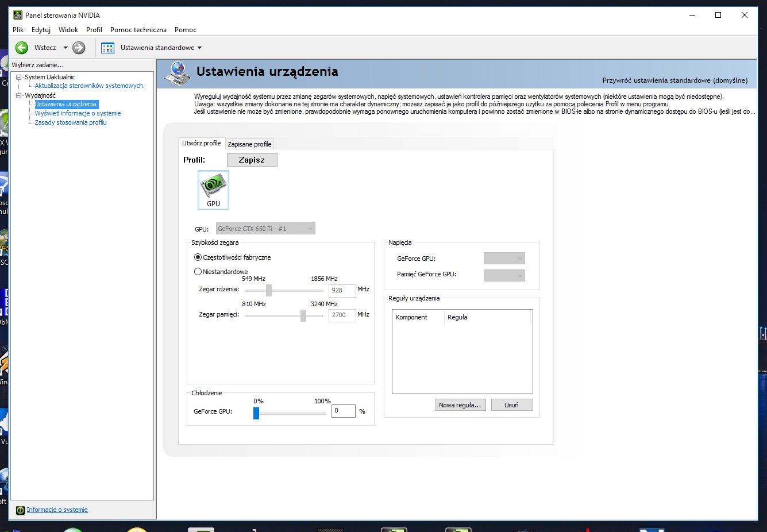
Task: Open the GPU selection combo box
Action: tap(265, 229)
